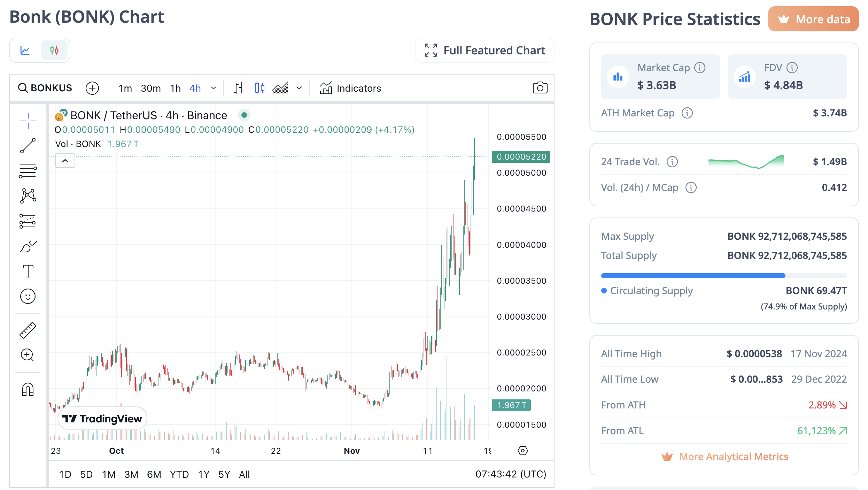Viewport: 868px width, 490px height.
Task: Set range to YTD
Action: [x=179, y=474]
